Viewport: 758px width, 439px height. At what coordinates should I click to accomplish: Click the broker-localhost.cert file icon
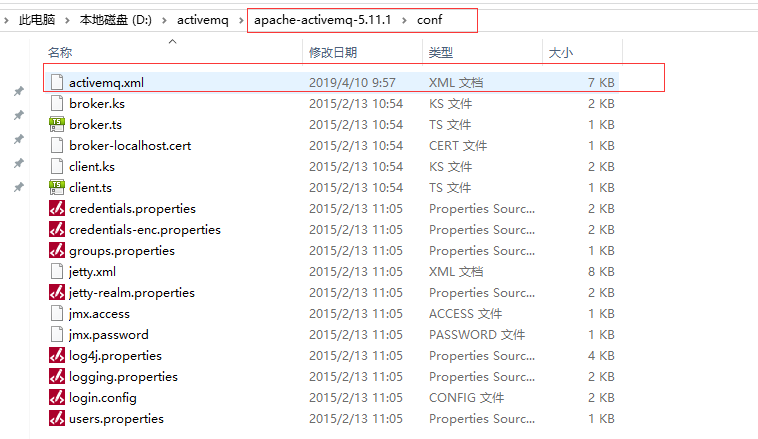(x=57, y=146)
